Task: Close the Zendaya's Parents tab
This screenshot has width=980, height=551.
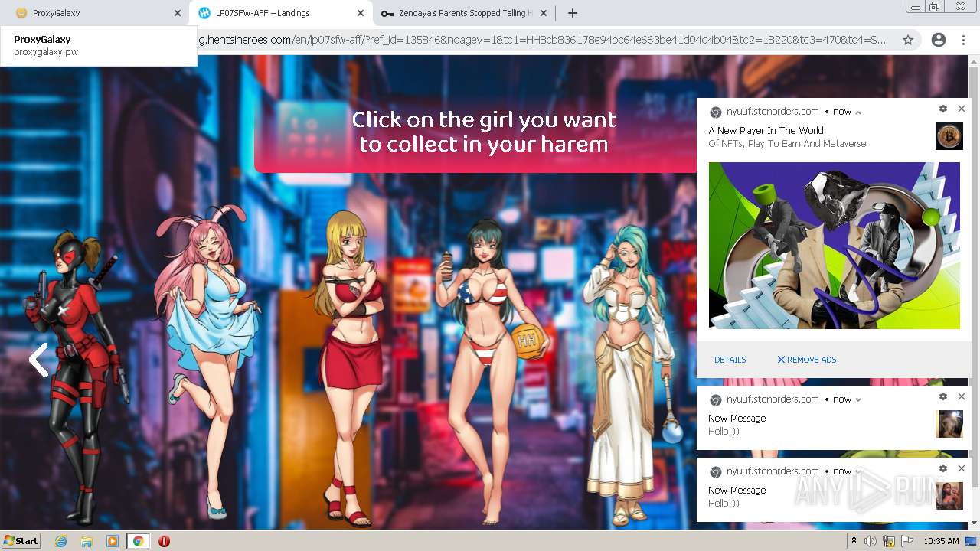Action: pyautogui.click(x=544, y=13)
